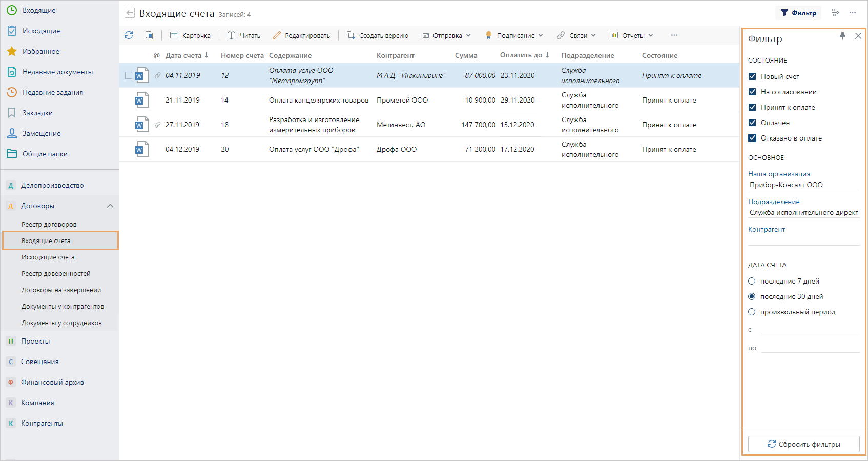
Task: Click Редактировать pencil toolbar button
Action: [301, 35]
